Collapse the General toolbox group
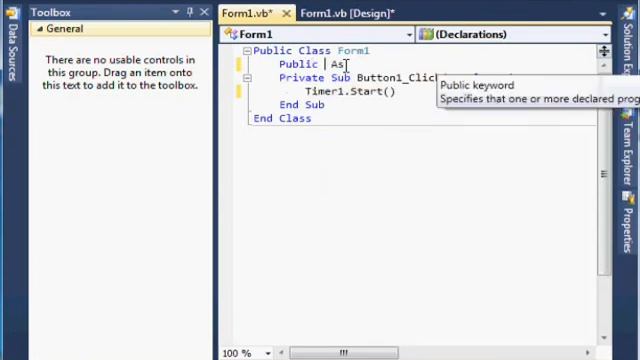This screenshot has width=640, height=360. tap(40, 29)
